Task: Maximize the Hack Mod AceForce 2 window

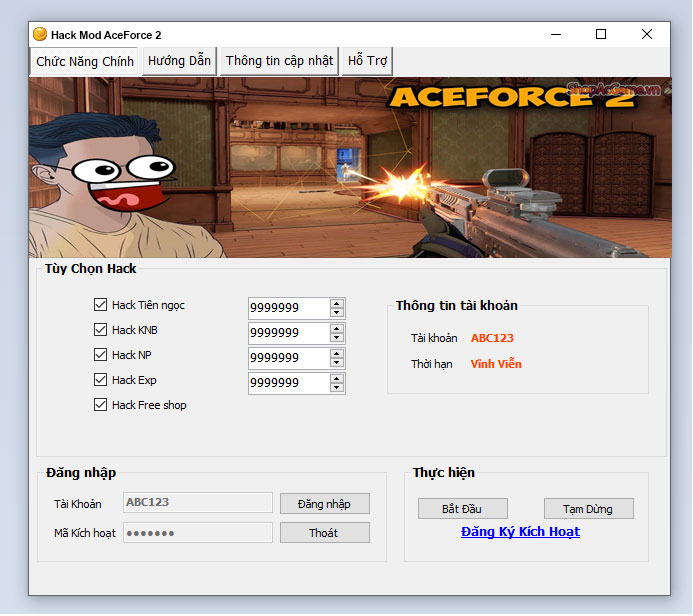Action: [x=601, y=34]
